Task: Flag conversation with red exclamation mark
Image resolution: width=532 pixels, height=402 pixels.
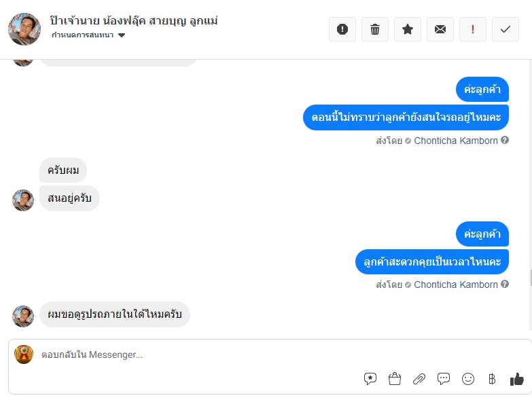Action: click(473, 29)
